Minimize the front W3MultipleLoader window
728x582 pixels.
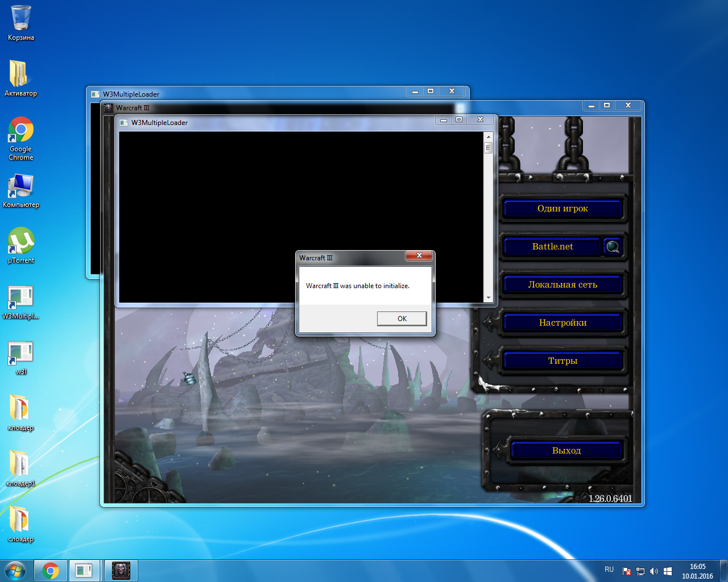click(444, 120)
